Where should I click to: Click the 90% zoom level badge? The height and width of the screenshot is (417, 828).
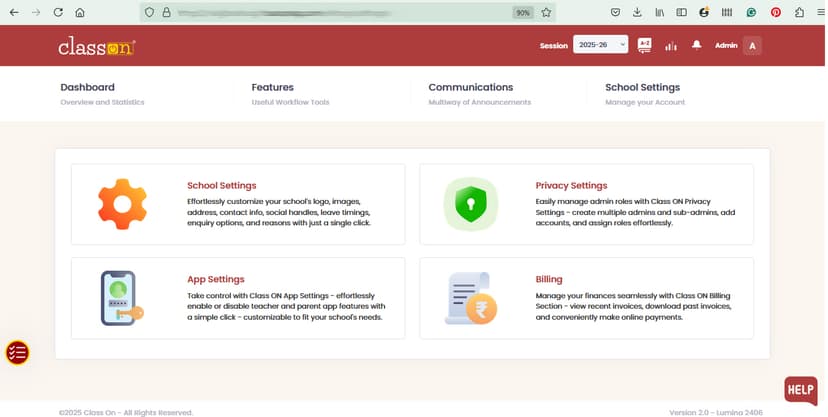pyautogui.click(x=523, y=13)
